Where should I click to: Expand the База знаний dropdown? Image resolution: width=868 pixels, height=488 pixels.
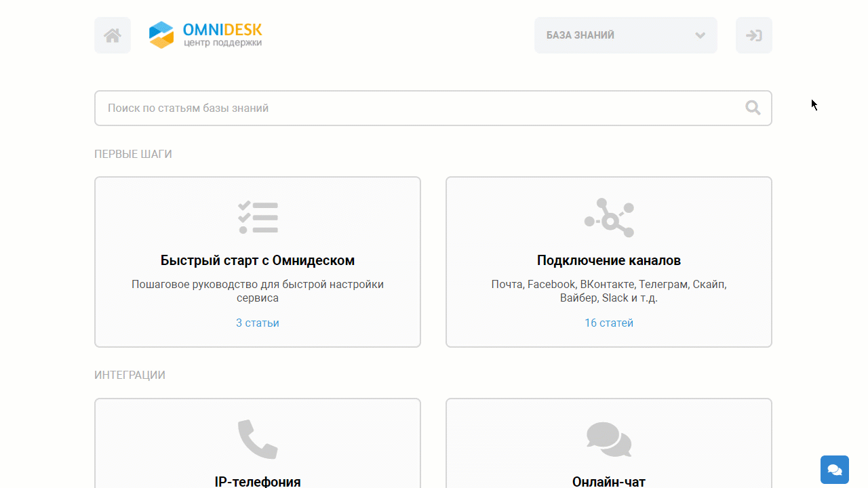point(626,35)
